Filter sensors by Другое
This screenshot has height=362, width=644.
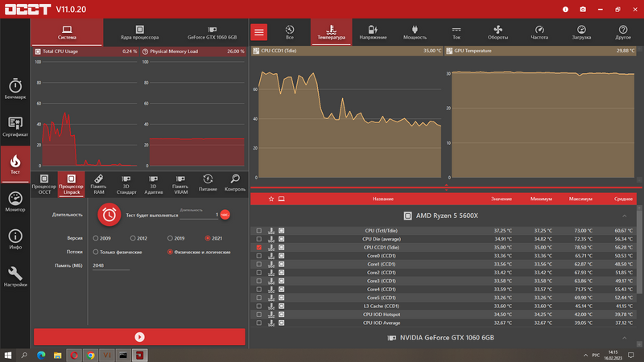[623, 32]
